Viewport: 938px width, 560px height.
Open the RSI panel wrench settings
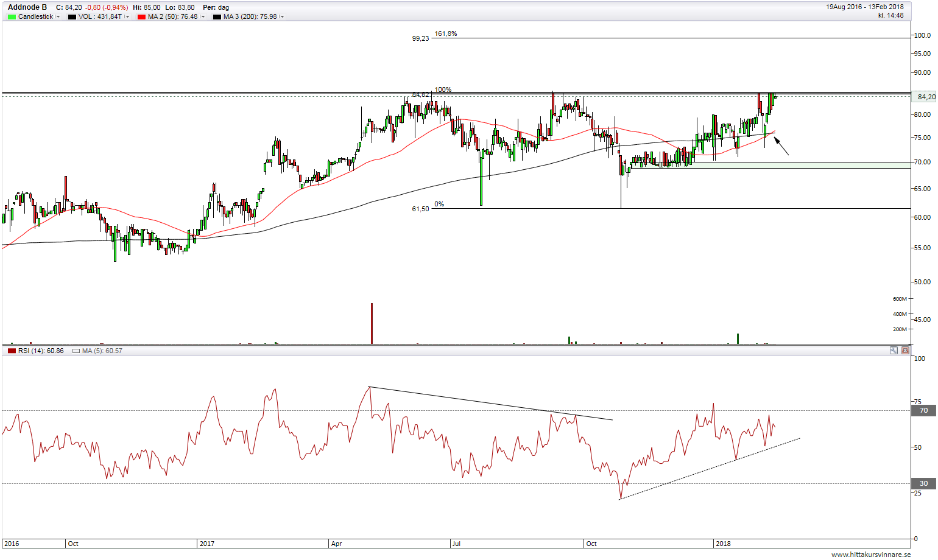(x=894, y=351)
